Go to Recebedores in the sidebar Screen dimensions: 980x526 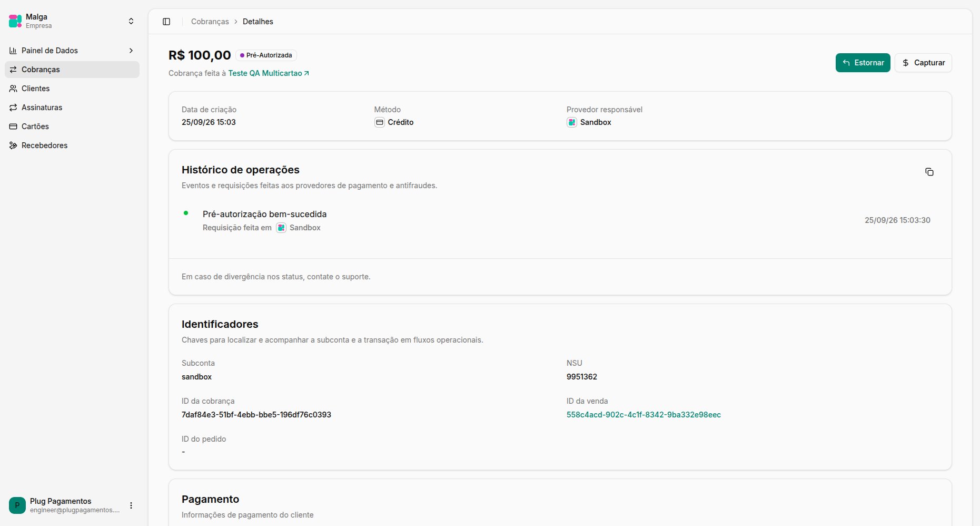click(72, 145)
